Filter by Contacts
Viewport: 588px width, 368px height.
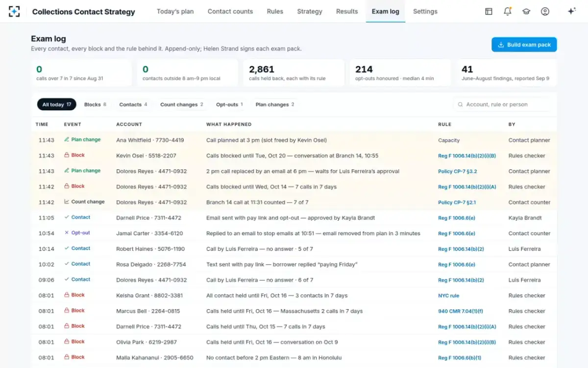(x=133, y=105)
